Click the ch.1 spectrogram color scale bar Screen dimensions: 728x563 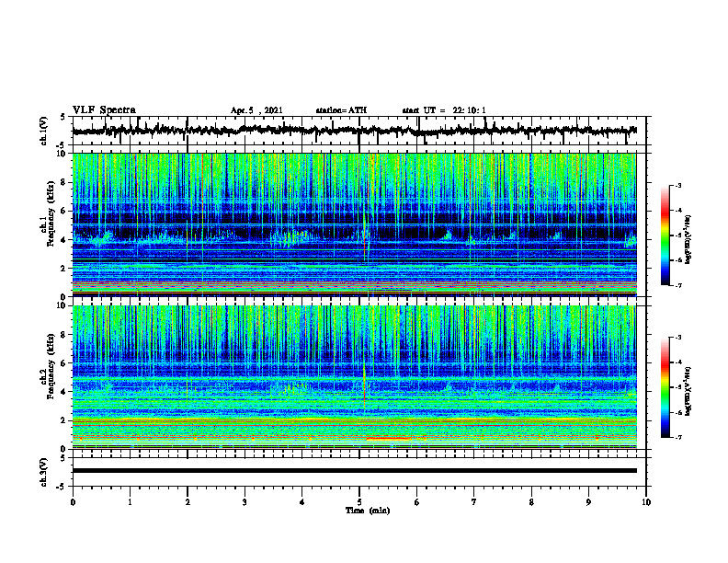coord(665,236)
